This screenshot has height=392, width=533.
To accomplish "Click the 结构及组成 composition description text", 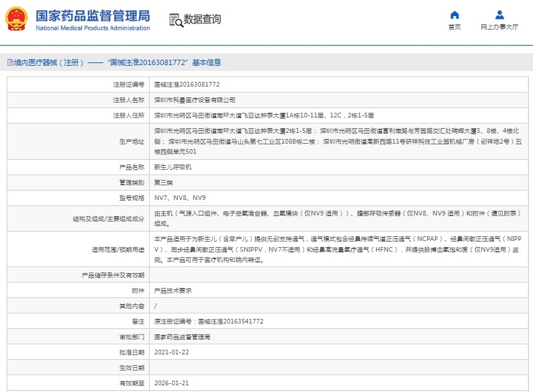I will click(338, 218).
